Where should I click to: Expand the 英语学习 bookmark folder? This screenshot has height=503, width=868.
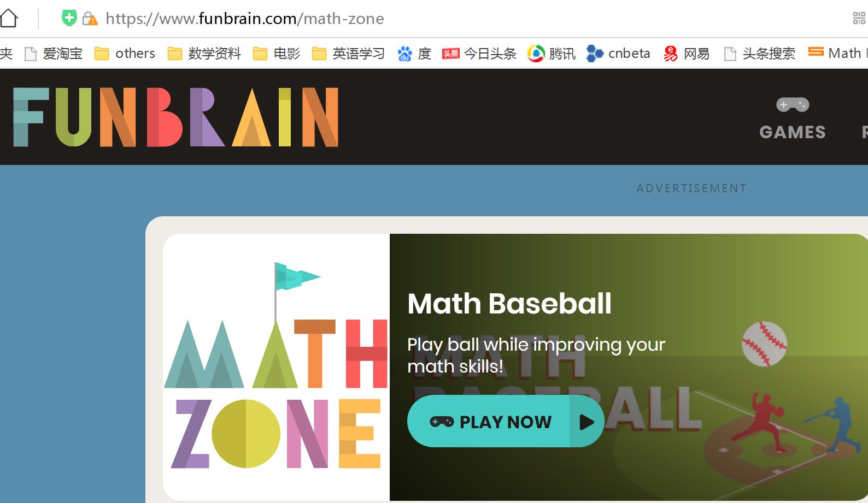click(348, 54)
